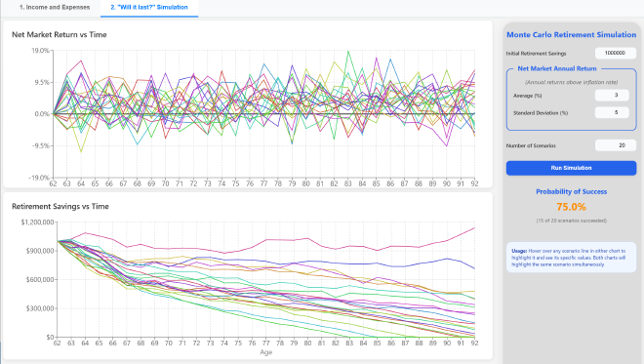Screen dimensions: 644x364
Task: Switch to Income and Expenses tab
Action: pyautogui.click(x=55, y=8)
